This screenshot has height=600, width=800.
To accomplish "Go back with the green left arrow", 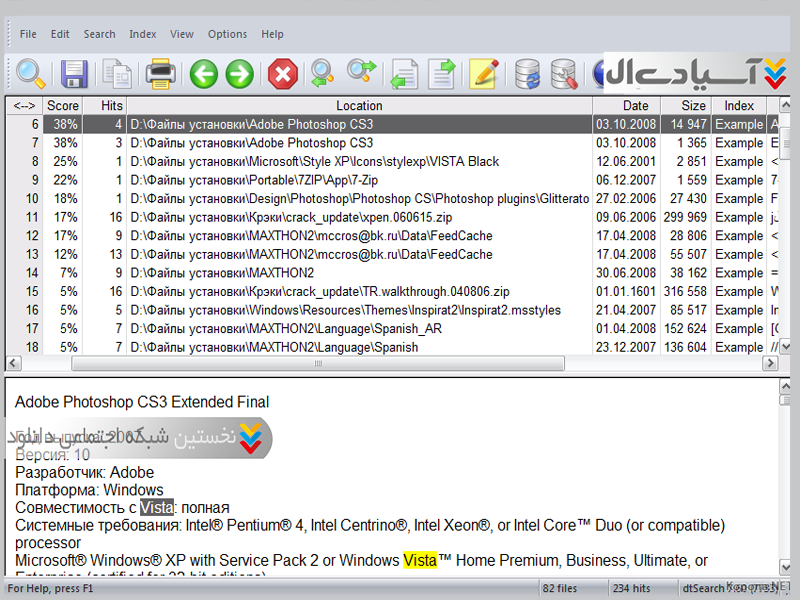I will [x=204, y=73].
